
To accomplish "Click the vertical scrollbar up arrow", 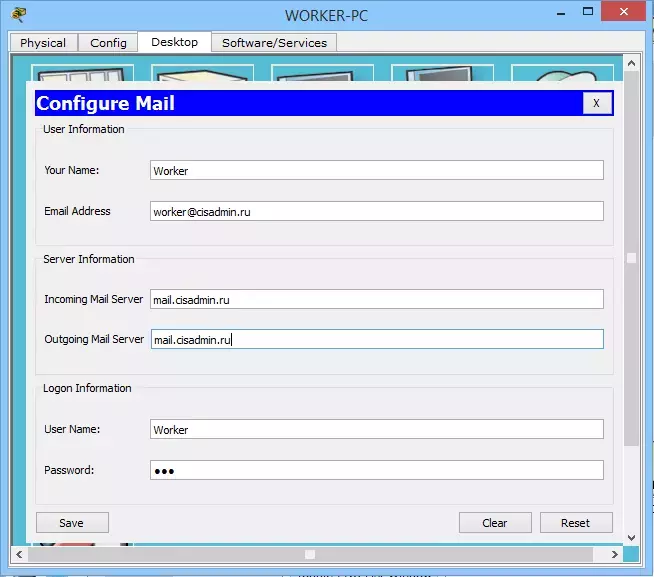I will (631, 63).
